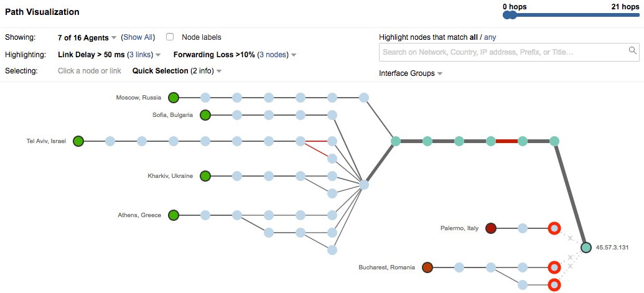The height and width of the screenshot is (293, 644).
Task: Enable the Node labels checkbox
Action: coord(170,37)
